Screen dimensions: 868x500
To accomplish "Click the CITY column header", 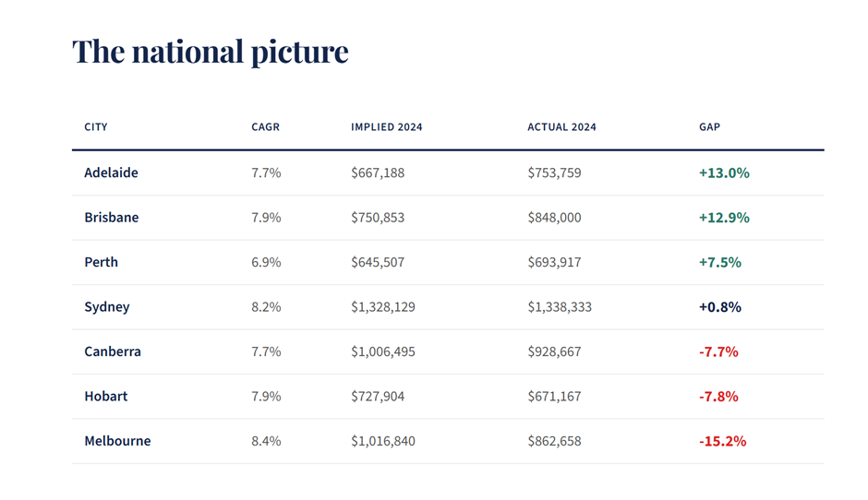I will (x=96, y=127).
